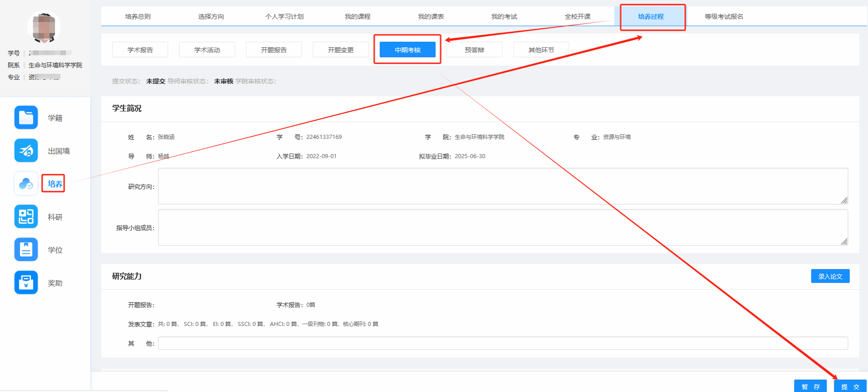The height and width of the screenshot is (392, 868).
Task: Click the 其他 input field
Action: (x=502, y=343)
